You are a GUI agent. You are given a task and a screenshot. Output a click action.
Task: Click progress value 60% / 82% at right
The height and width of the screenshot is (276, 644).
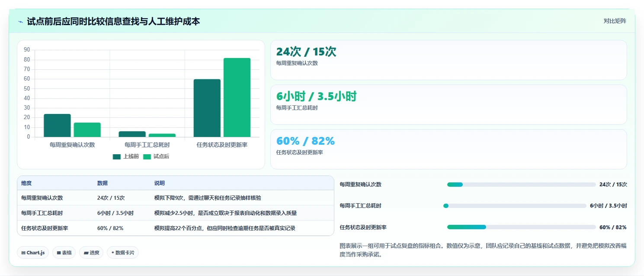click(x=613, y=227)
